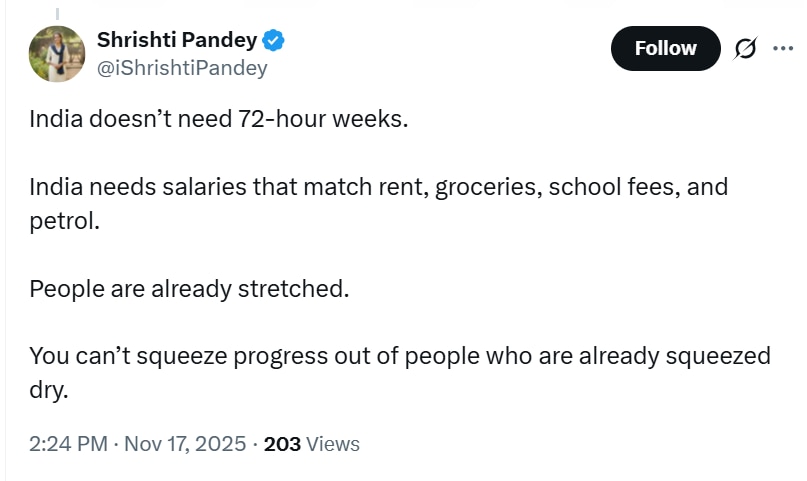Click the 203 view count number

pyautogui.click(x=282, y=444)
